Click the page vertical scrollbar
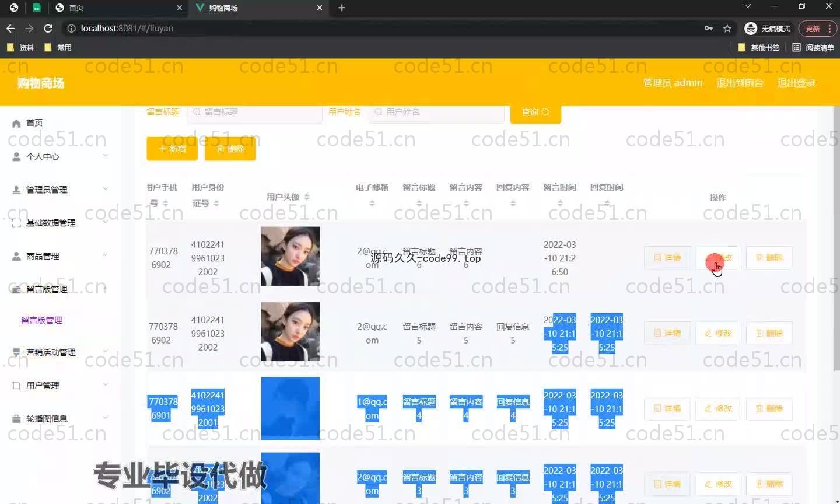 836,239
